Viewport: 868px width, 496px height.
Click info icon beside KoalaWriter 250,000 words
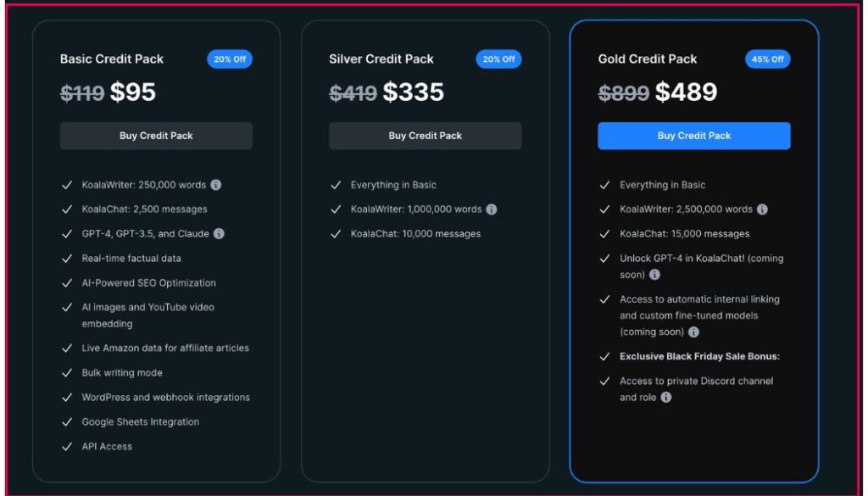(216, 185)
